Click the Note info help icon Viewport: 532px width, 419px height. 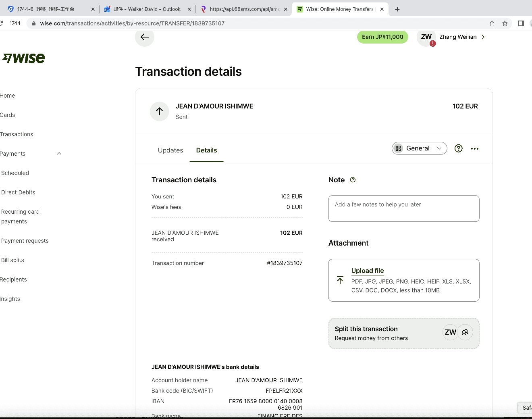(353, 180)
